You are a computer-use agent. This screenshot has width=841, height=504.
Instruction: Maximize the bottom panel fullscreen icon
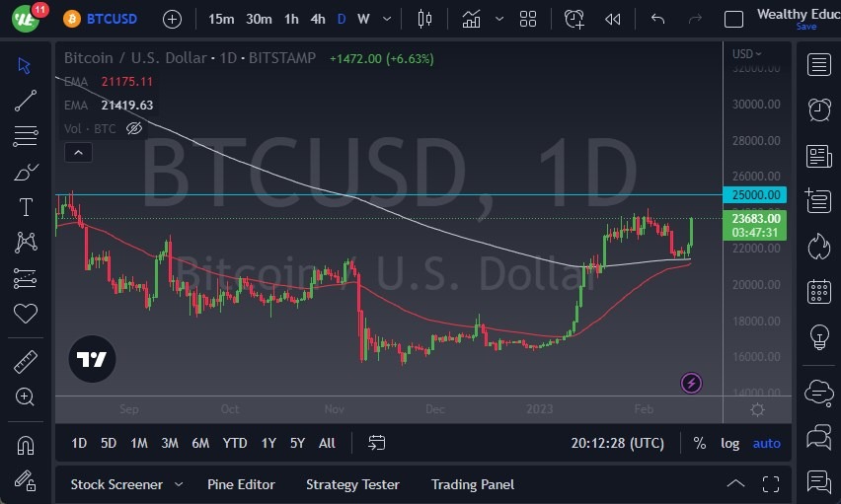point(771,484)
